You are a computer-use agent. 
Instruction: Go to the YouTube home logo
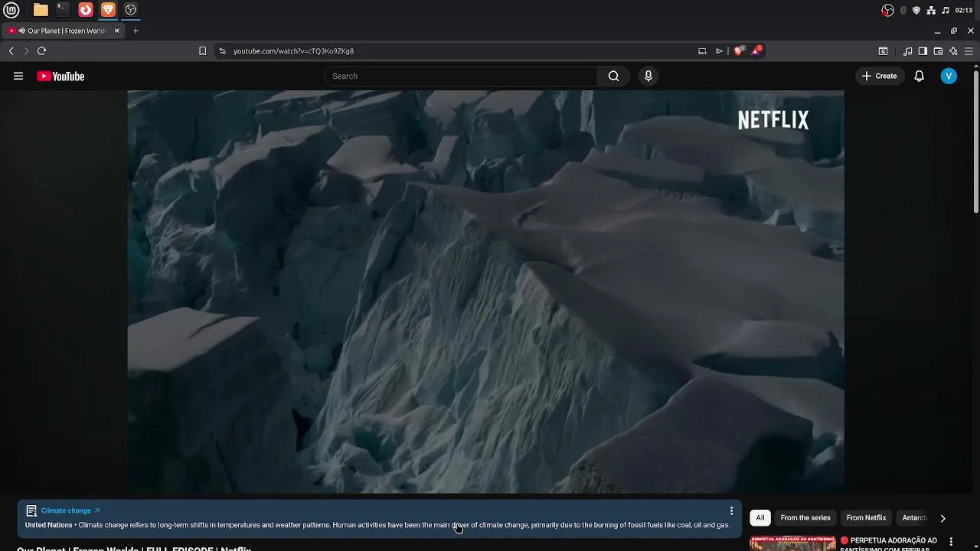coord(60,76)
